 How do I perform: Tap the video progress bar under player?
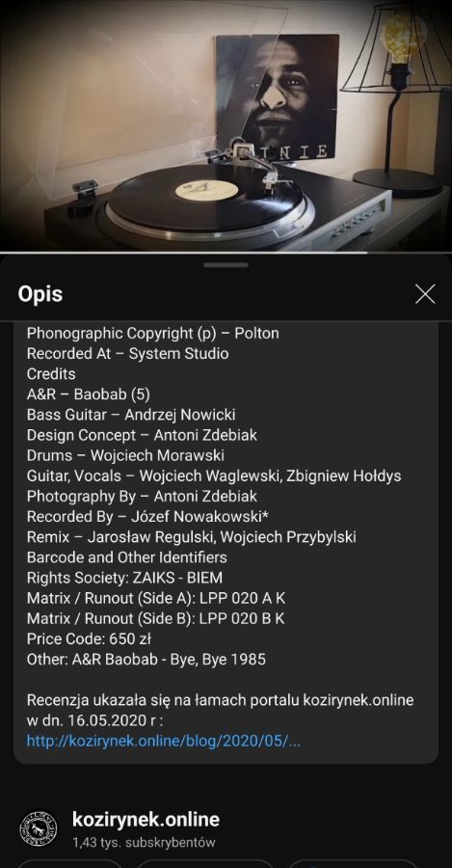point(226,253)
